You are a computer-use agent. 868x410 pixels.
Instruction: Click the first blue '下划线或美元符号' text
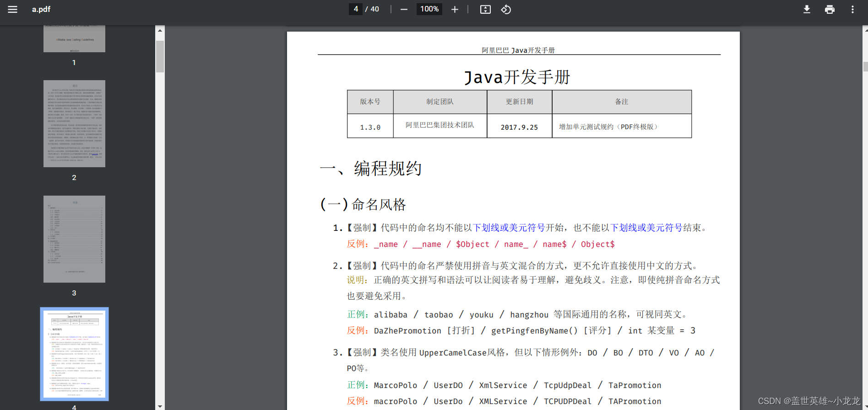(509, 228)
